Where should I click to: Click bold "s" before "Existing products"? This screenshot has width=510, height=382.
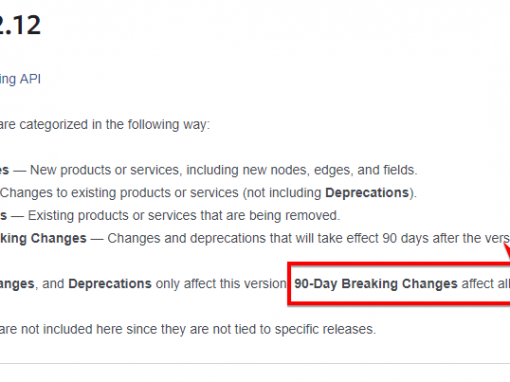tap(3, 216)
